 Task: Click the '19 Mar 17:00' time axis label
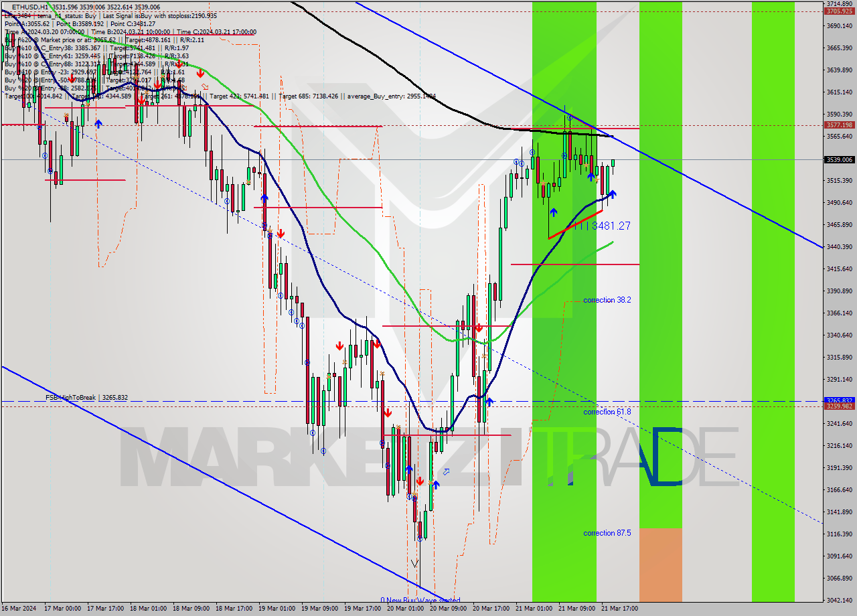tap(362, 609)
